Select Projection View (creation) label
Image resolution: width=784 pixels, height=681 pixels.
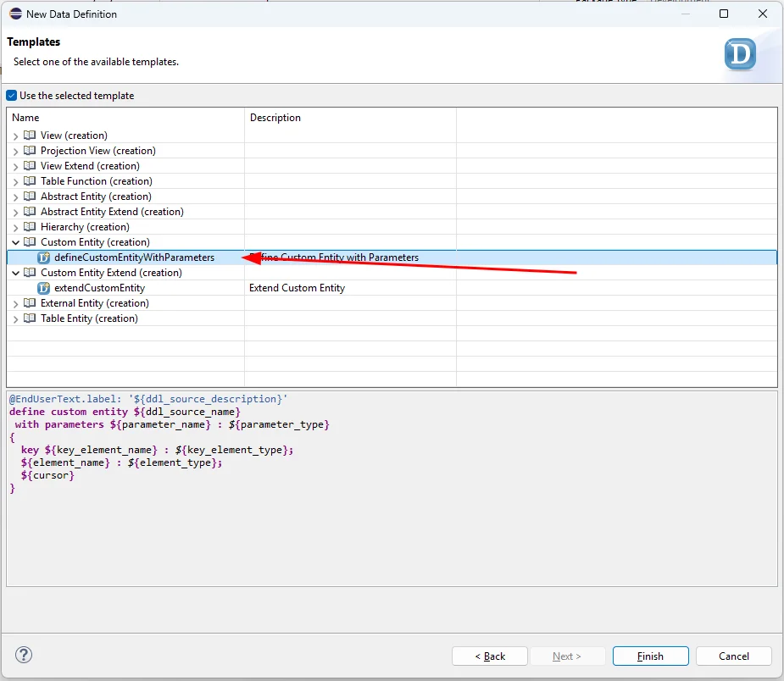point(98,151)
